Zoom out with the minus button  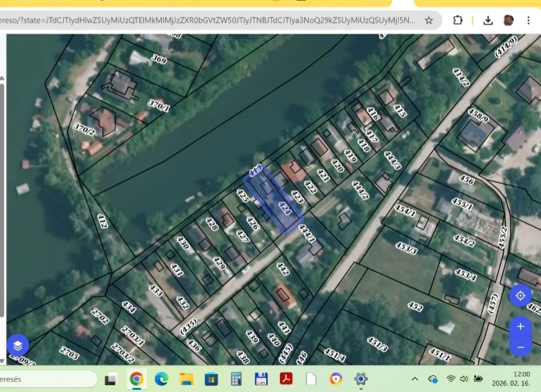[x=520, y=346]
